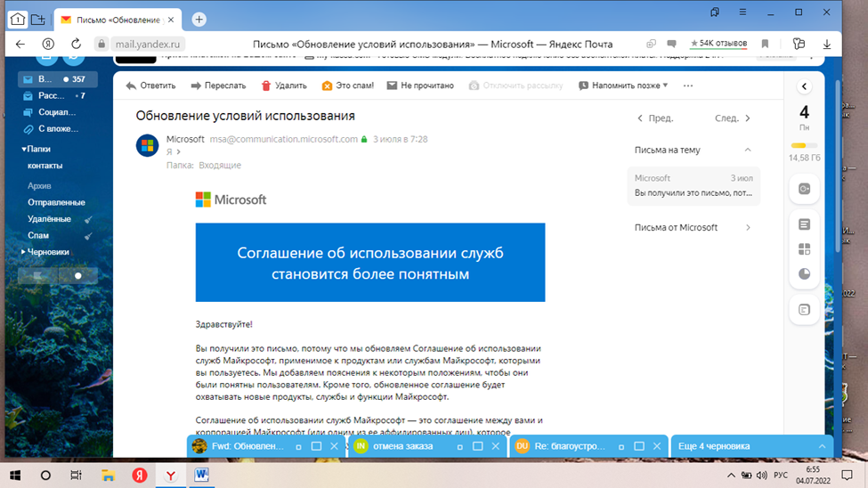Screen dimensions: 868x488
Task: Click sender address msa@communication.microsoft.com
Action: click(x=283, y=139)
